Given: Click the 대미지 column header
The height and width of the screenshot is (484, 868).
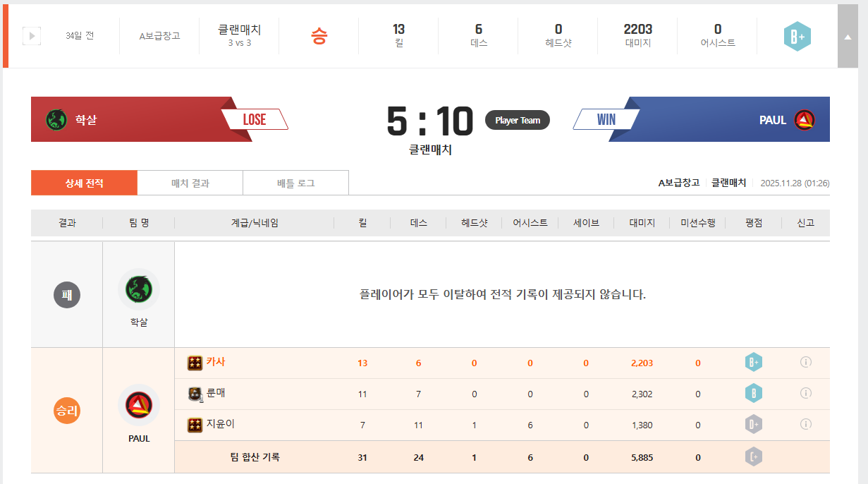Looking at the screenshot, I should coord(642,223).
